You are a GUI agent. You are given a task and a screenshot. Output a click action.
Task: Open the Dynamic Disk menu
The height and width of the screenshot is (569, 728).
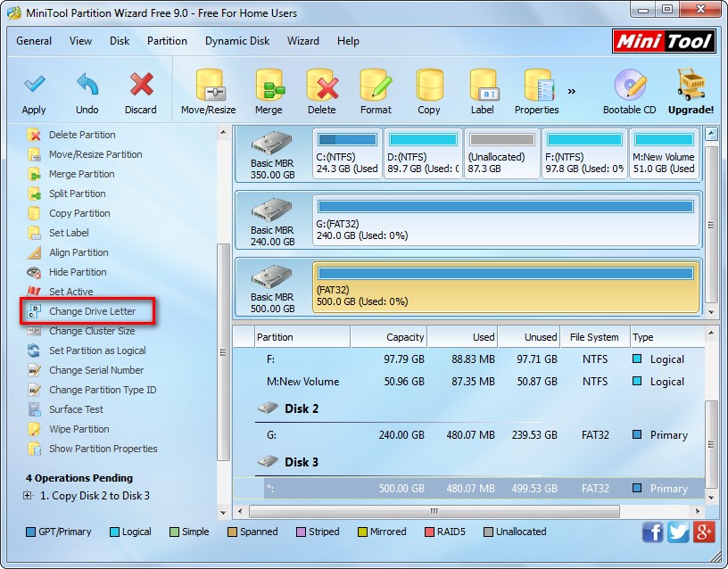pos(237,41)
